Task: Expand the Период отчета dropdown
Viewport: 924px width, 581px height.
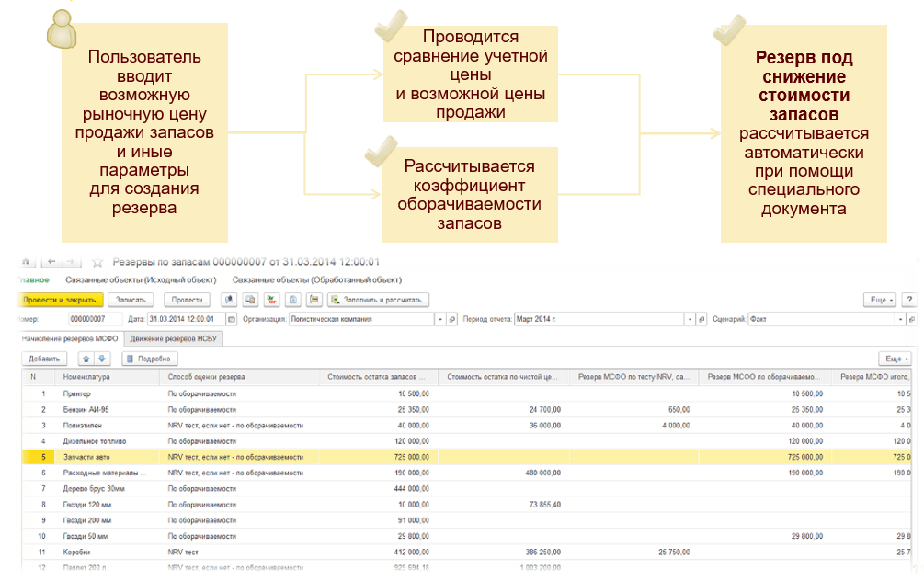Action: [690, 319]
